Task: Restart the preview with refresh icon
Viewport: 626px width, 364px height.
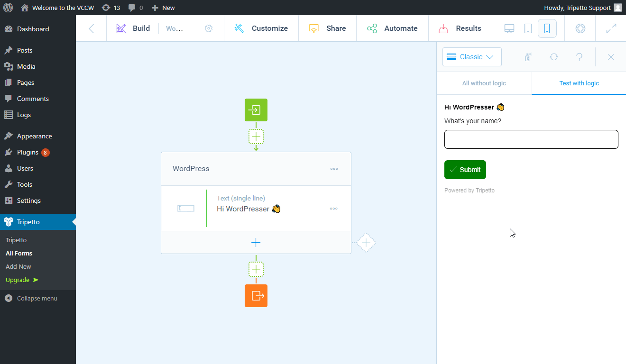Action: 554,57
